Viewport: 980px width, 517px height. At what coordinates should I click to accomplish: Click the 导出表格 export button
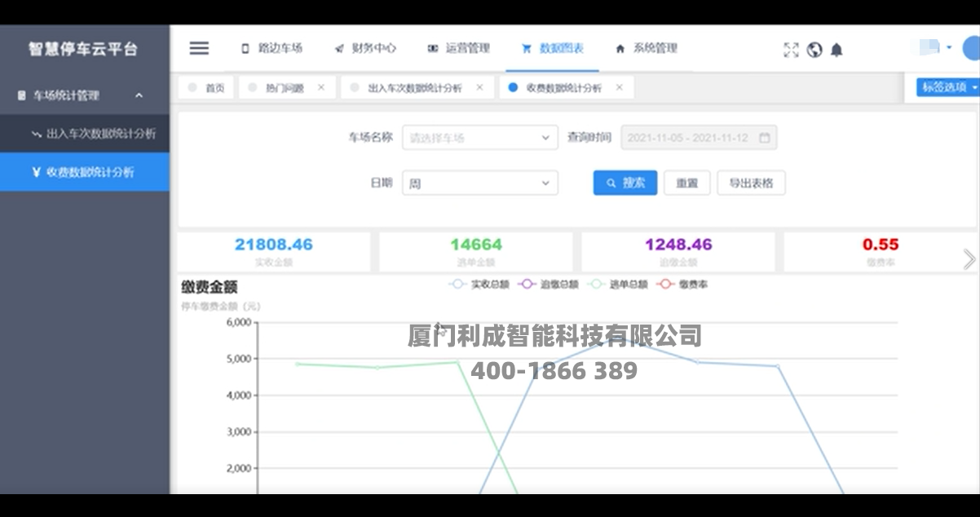(x=751, y=183)
